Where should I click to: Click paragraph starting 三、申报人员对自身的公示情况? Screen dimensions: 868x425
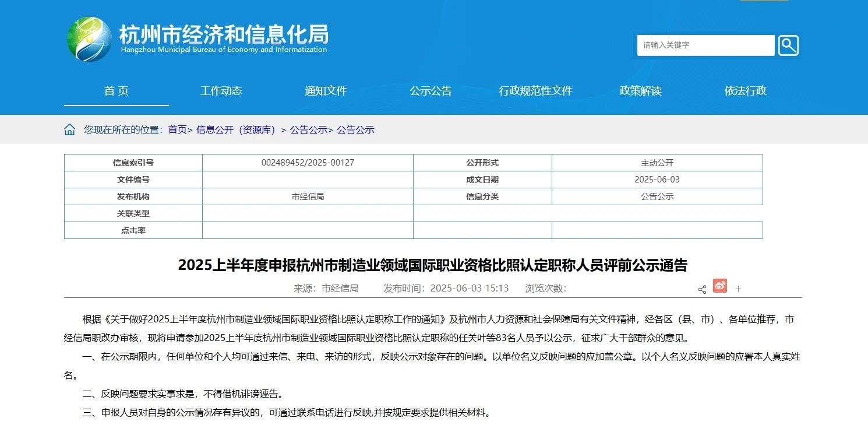tap(287, 413)
